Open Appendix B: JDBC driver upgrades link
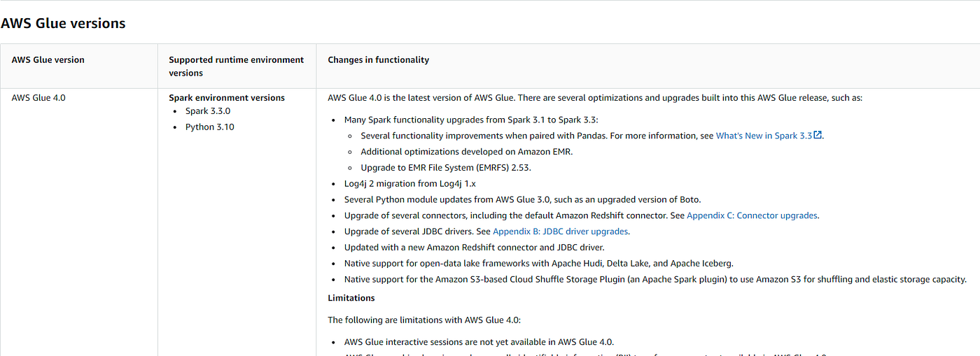This screenshot has width=980, height=356. [561, 232]
